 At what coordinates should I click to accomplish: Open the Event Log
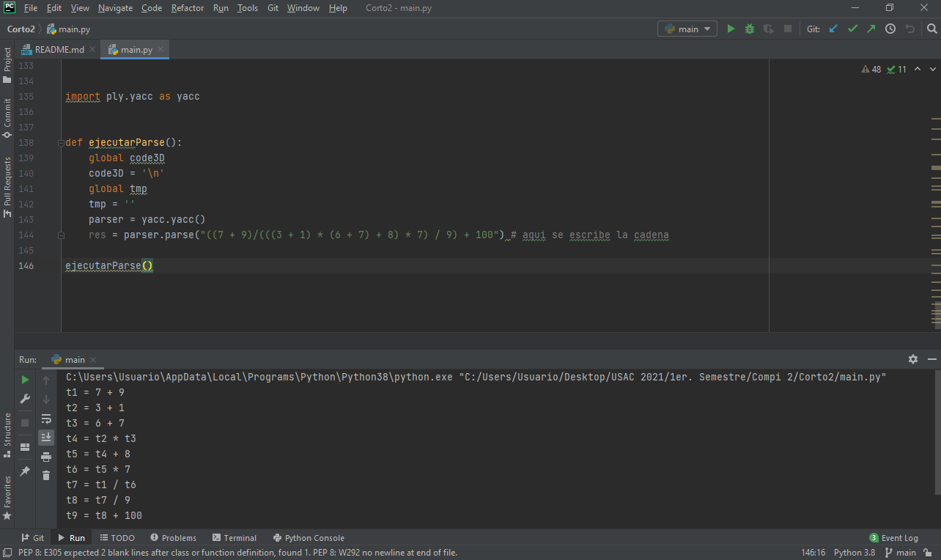coord(895,537)
